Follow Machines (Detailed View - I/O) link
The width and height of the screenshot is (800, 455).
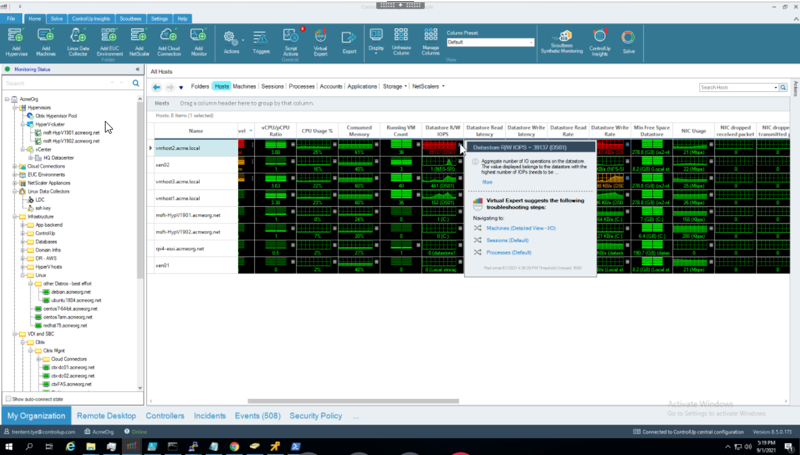[x=521, y=228]
